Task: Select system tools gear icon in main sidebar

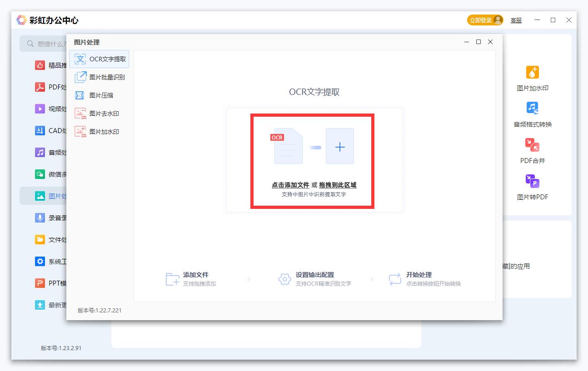Action: [40, 261]
